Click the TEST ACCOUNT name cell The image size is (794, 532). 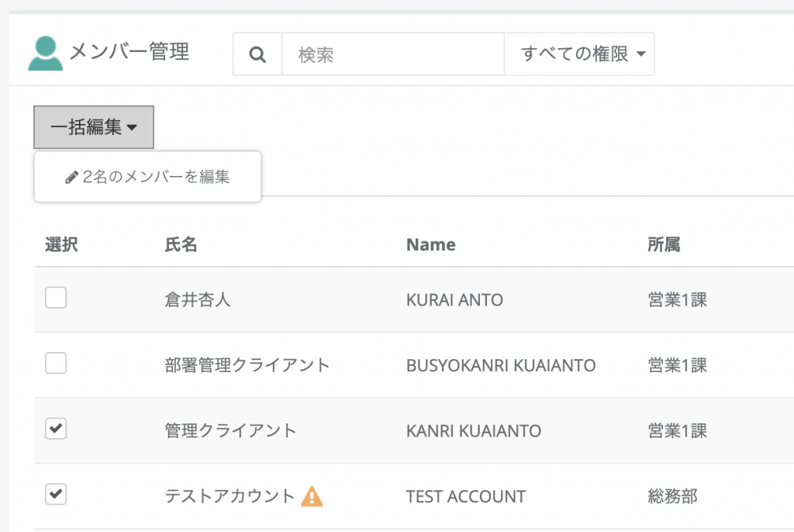click(x=465, y=496)
